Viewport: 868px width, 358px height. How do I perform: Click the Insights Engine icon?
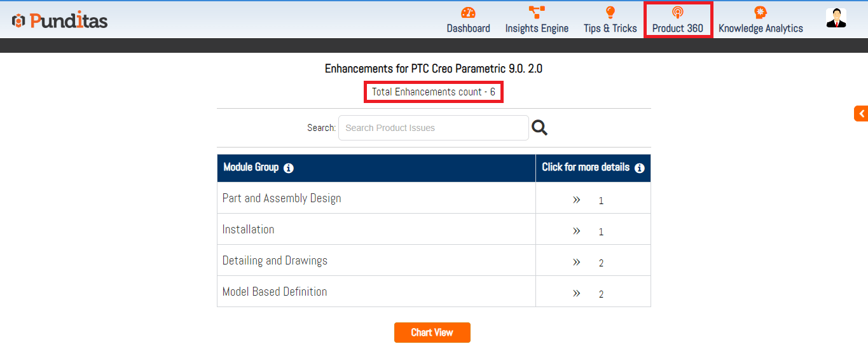point(537,13)
